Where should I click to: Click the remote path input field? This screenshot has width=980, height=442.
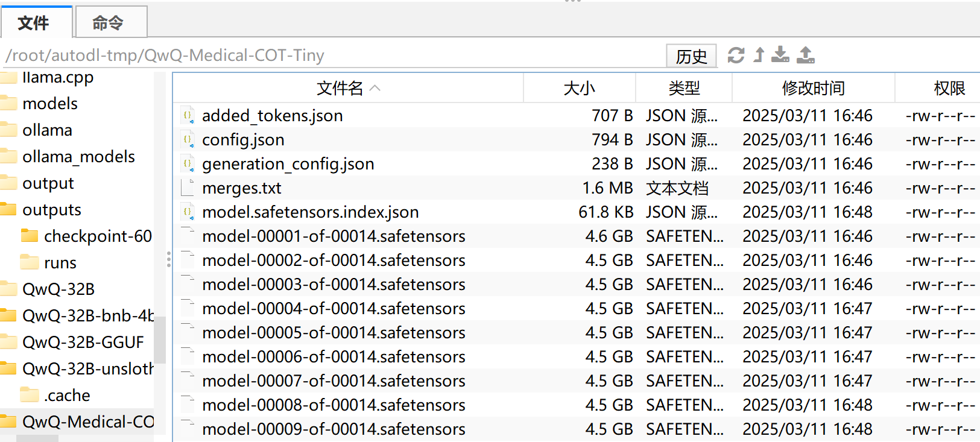coord(332,55)
